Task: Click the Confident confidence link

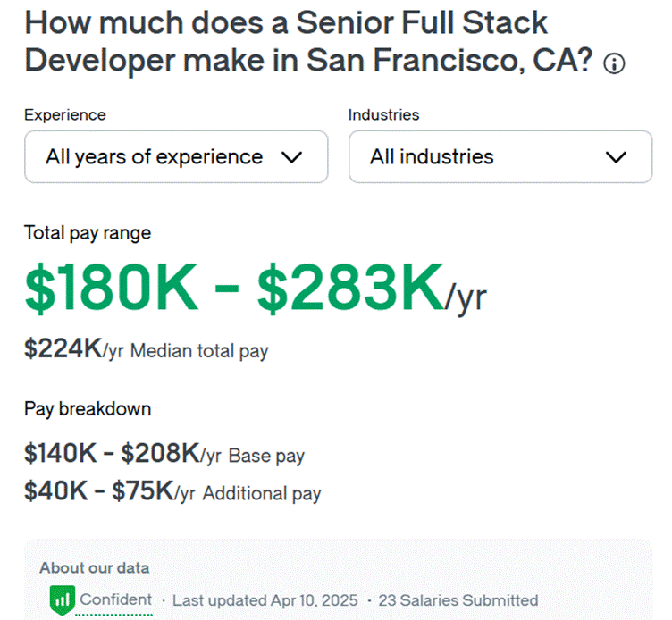Action: tap(116, 599)
